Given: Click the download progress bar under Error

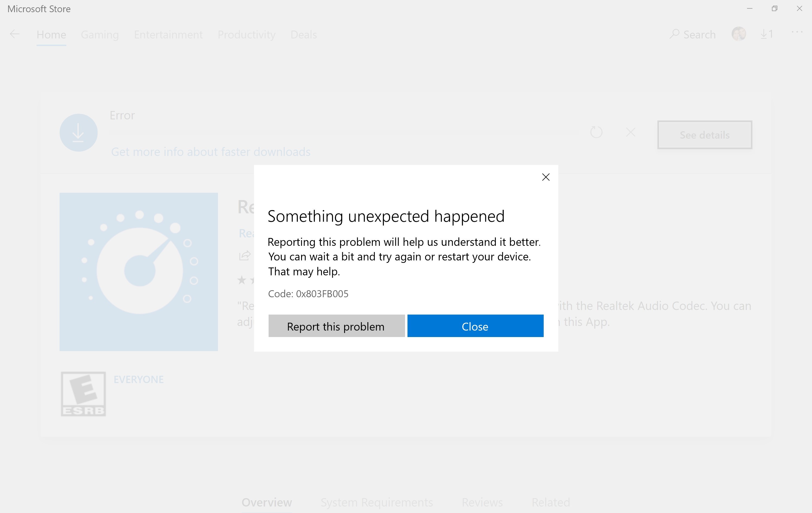Looking at the screenshot, I should [x=345, y=132].
